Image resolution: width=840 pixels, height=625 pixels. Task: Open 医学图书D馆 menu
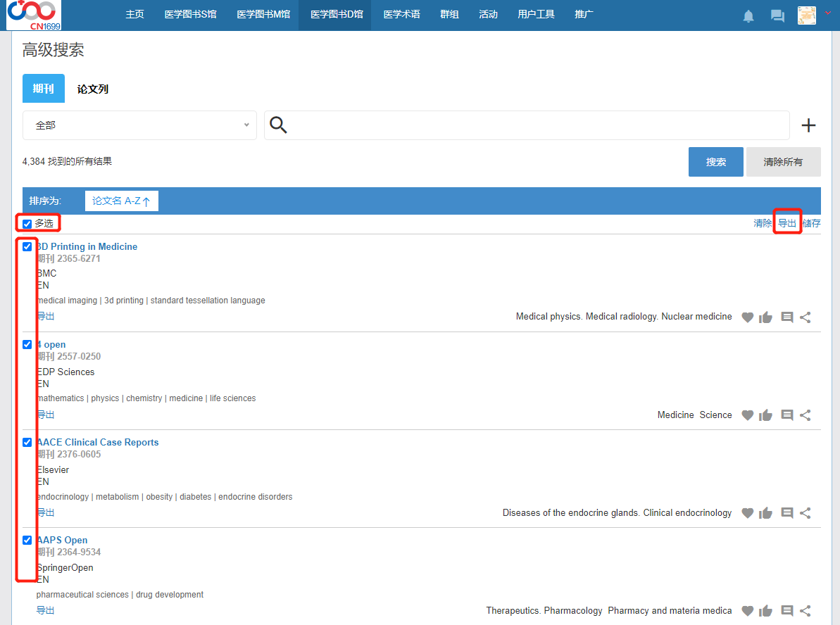pos(337,15)
